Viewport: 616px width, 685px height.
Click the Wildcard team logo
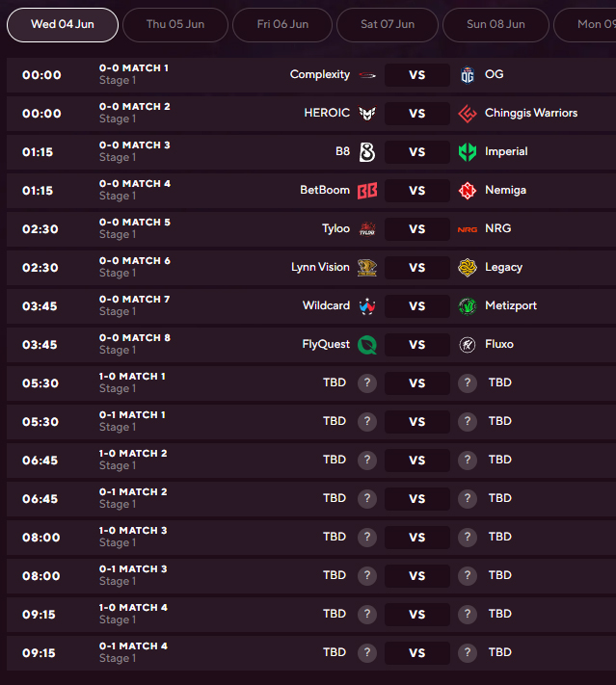(367, 306)
